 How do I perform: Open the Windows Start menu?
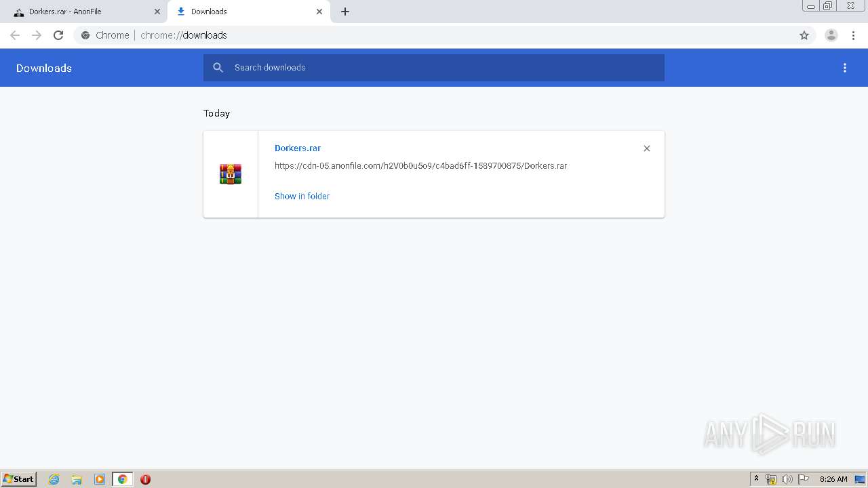tap(18, 479)
